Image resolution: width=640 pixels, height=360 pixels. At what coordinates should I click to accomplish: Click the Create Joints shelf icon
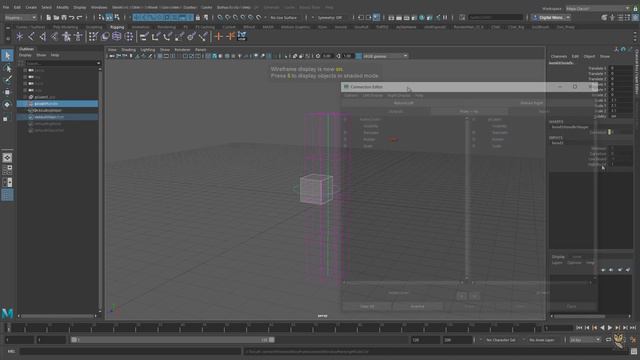point(31,37)
